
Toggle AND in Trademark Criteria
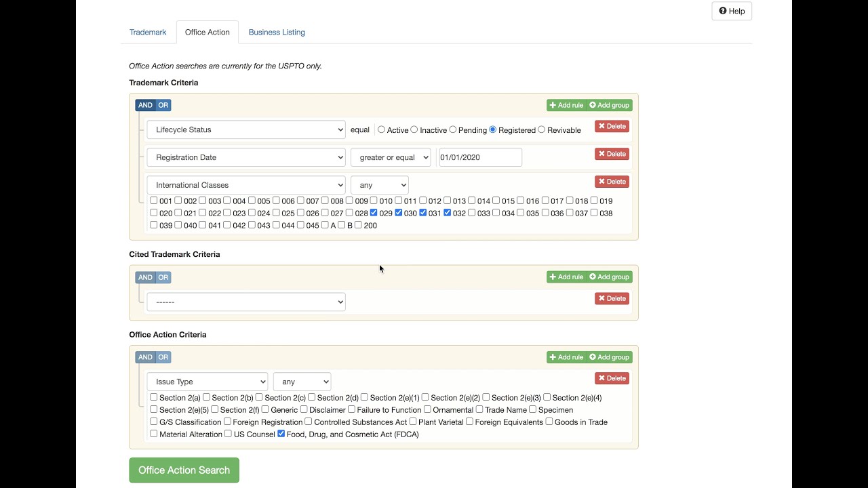tap(145, 105)
